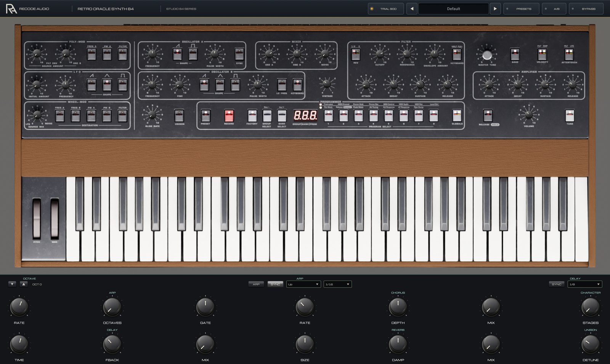Viewport: 610px width, 364px height.
Task: Click the Master Tune knob
Action: point(487,55)
